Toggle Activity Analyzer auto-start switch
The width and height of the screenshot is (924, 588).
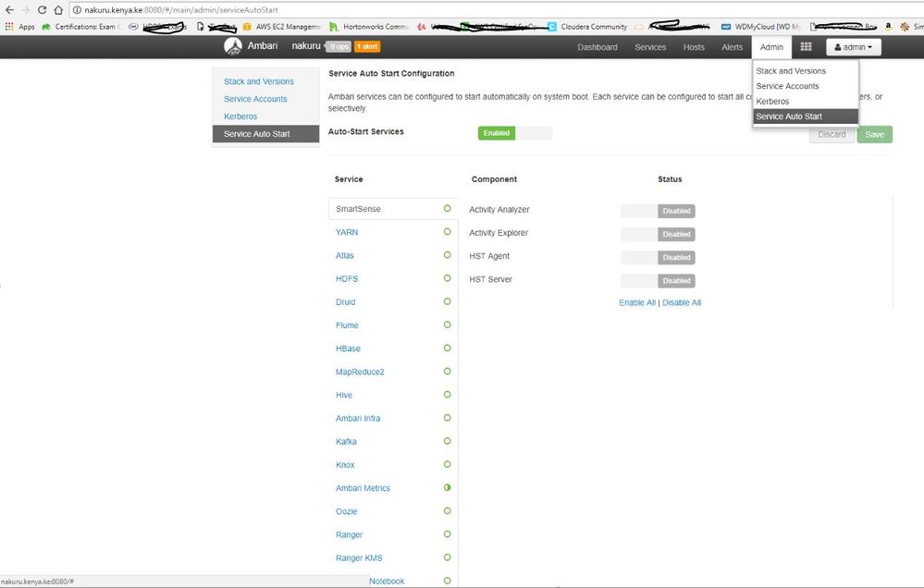tap(658, 211)
